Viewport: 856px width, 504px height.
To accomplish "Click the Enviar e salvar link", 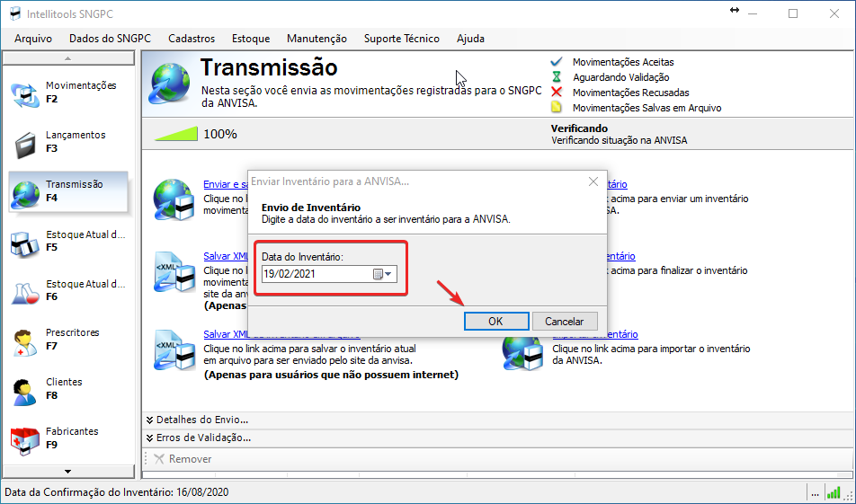I will point(226,184).
